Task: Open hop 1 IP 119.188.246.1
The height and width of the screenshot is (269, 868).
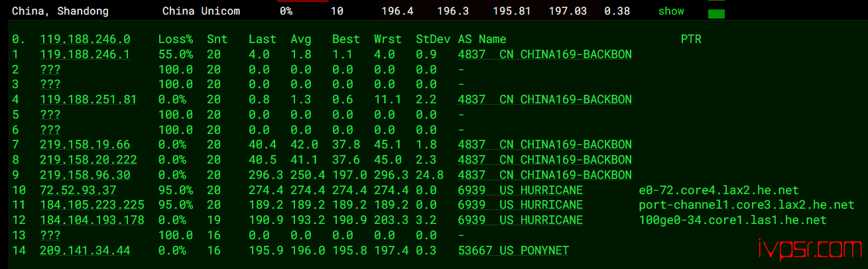Action: [85, 54]
